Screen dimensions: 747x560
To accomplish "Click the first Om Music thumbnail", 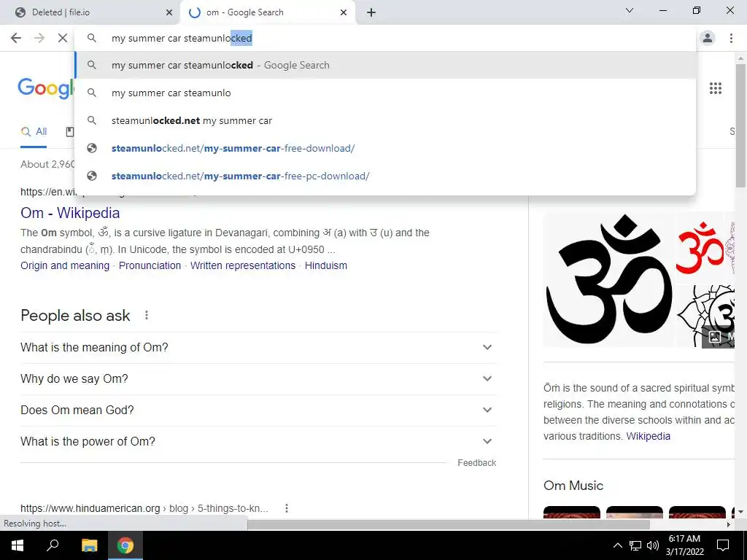I will pyautogui.click(x=572, y=512).
